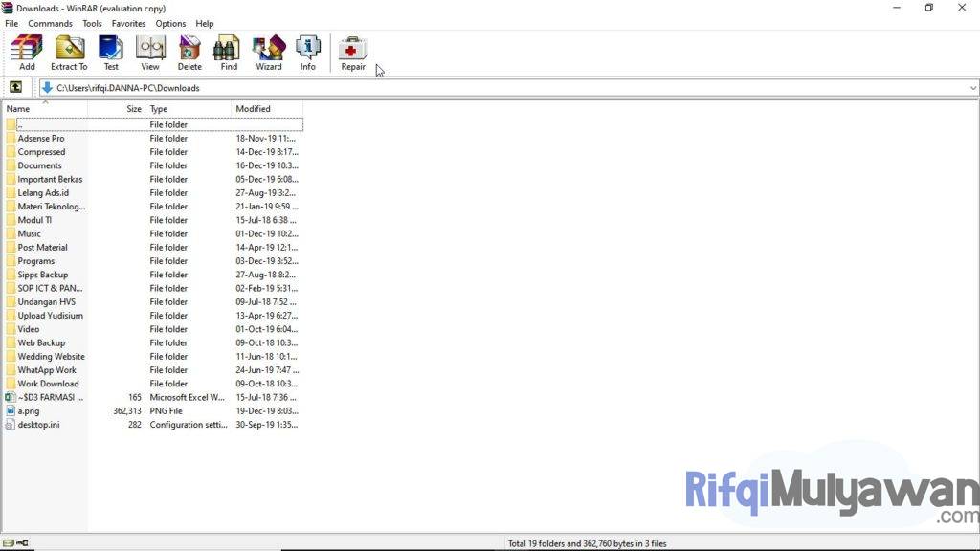Launch the Wizard tool
The height and width of the screenshot is (551, 980).
click(x=269, y=53)
